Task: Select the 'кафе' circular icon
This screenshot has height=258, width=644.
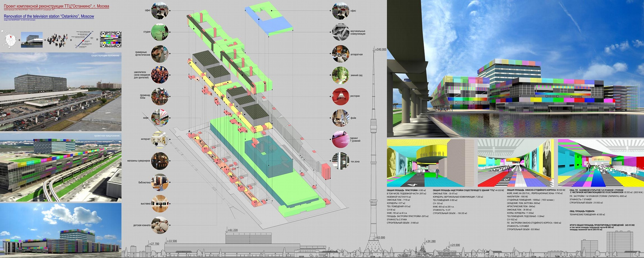Action: pos(160,118)
